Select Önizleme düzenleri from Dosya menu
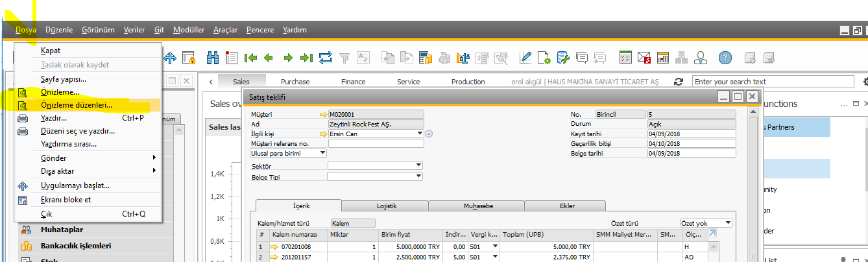 [77, 105]
